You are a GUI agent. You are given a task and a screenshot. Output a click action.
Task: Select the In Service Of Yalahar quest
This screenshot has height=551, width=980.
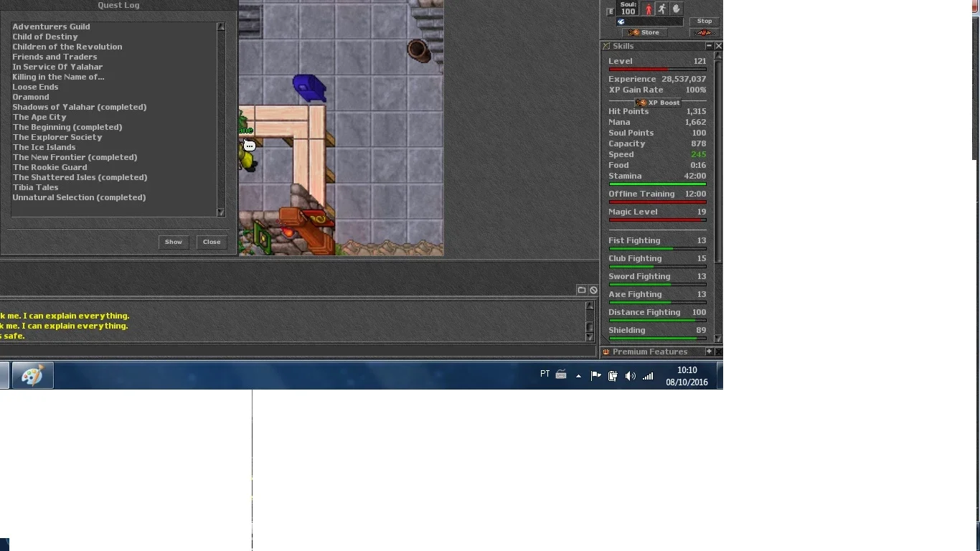(57, 67)
